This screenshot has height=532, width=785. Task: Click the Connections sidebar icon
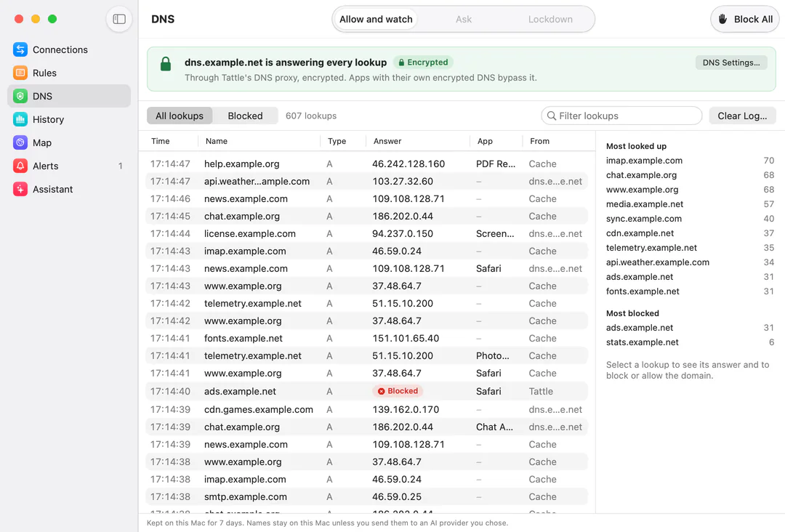pos(20,49)
